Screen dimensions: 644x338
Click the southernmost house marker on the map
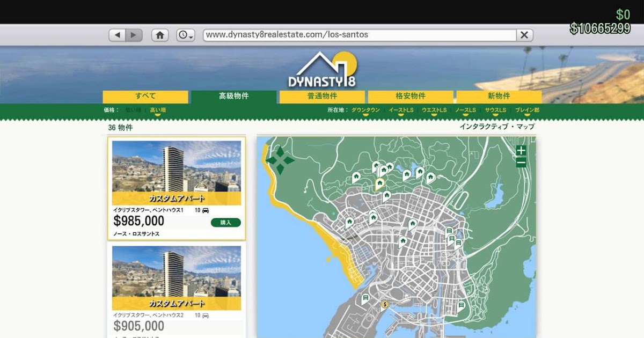tap(402, 241)
